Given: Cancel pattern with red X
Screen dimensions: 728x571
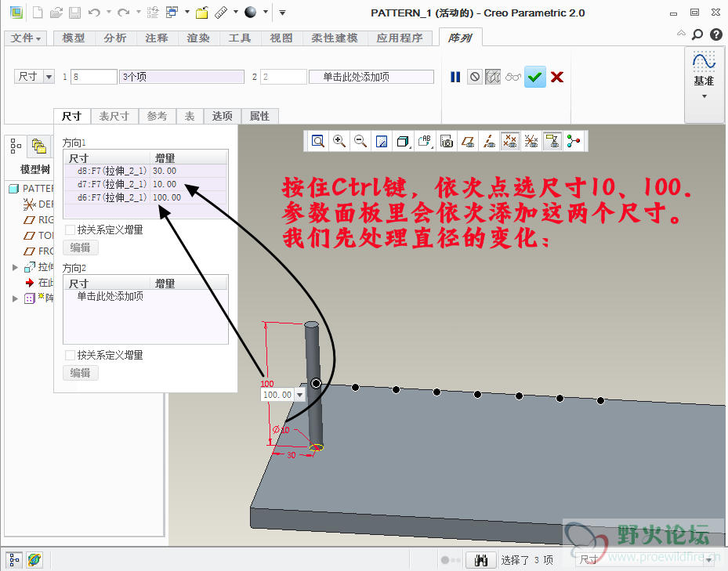Looking at the screenshot, I should [557, 77].
